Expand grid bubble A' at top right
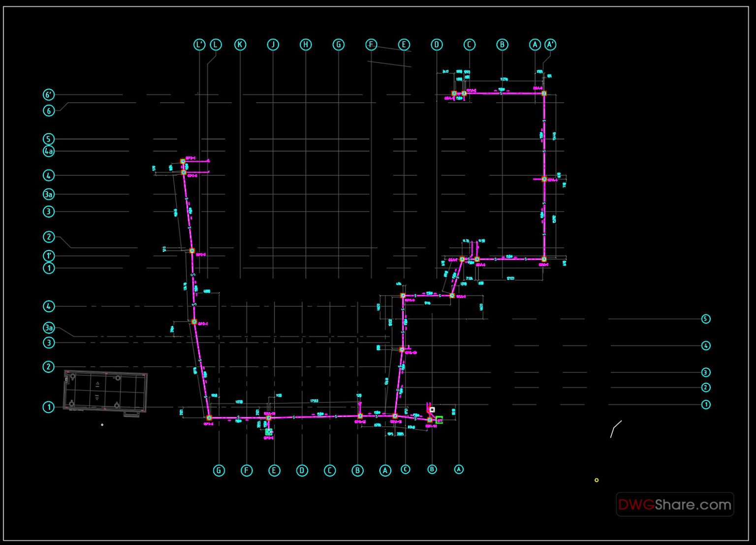Screen dimensions: 756x545 pyautogui.click(x=550, y=44)
